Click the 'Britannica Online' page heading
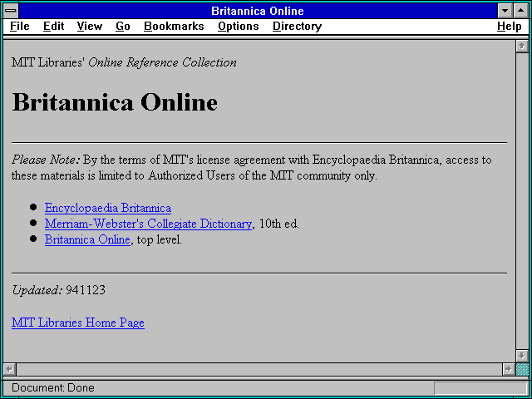Image resolution: width=532 pixels, height=399 pixels. pos(115,101)
